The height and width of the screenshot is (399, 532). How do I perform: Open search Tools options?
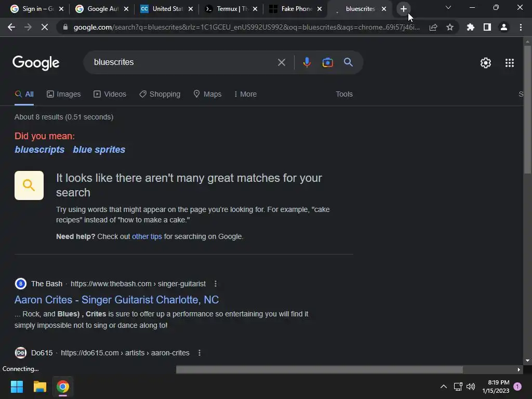pyautogui.click(x=344, y=95)
